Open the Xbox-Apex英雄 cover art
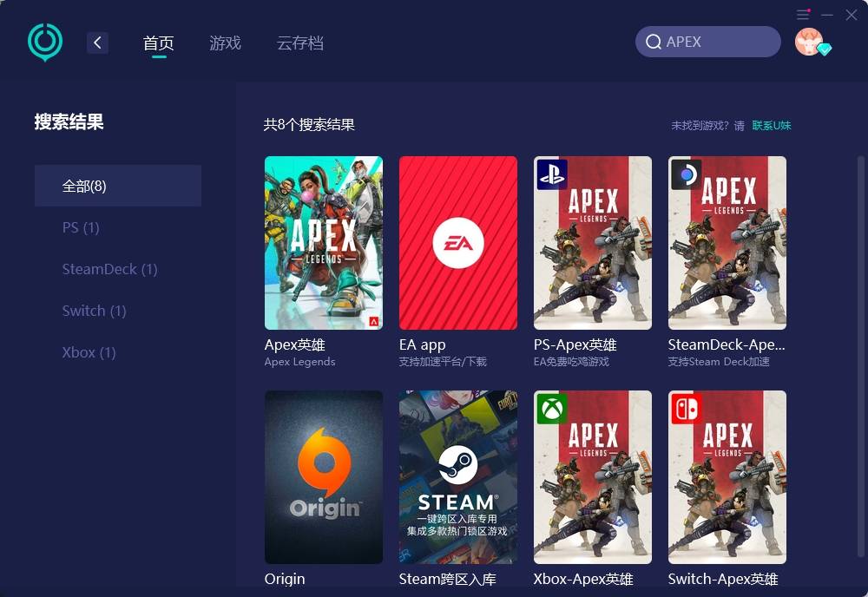Viewport: 868px width, 597px height. (593, 477)
